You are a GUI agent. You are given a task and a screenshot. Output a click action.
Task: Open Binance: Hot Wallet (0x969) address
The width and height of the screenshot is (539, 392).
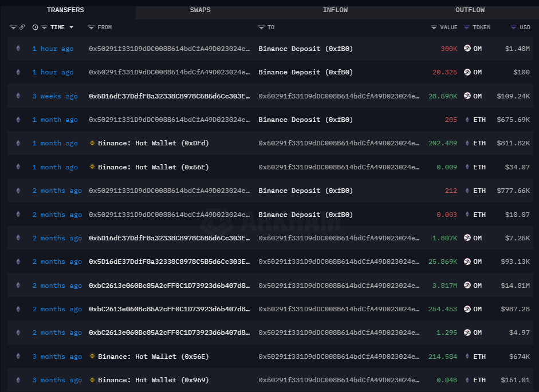[x=153, y=380]
